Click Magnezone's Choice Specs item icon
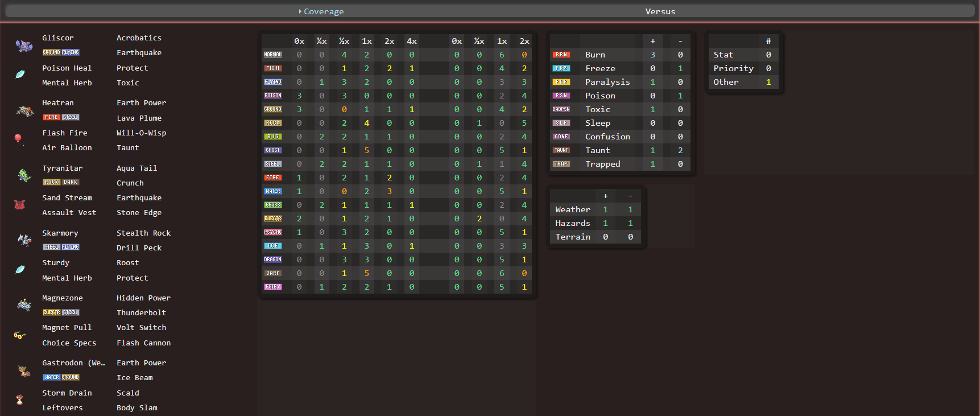 coord(19,335)
